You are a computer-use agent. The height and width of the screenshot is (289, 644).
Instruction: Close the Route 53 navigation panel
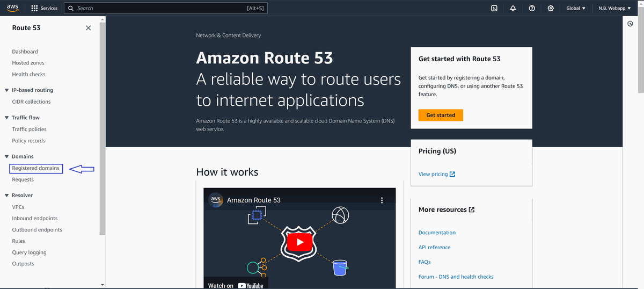(89, 28)
